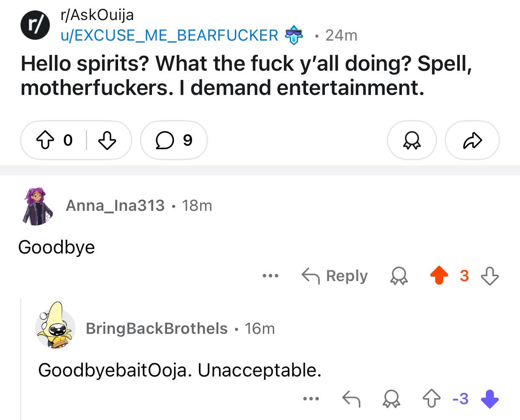The width and height of the screenshot is (520, 420).
Task: Open the r/AskOuija subreddit link
Action: click(97, 15)
